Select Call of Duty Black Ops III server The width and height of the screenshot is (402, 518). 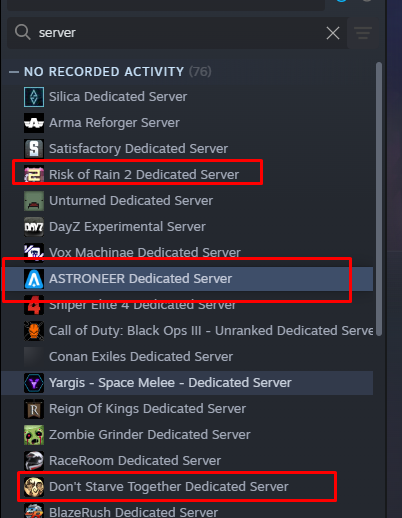[187, 331]
